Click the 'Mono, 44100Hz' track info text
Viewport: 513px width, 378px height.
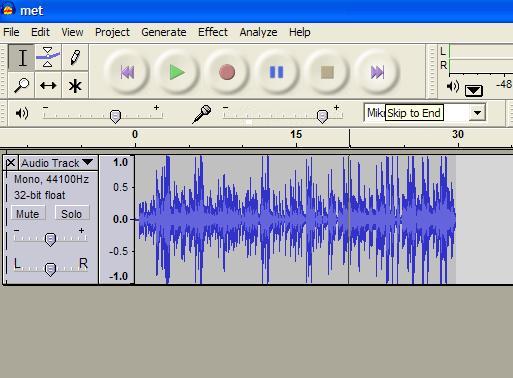click(x=51, y=180)
